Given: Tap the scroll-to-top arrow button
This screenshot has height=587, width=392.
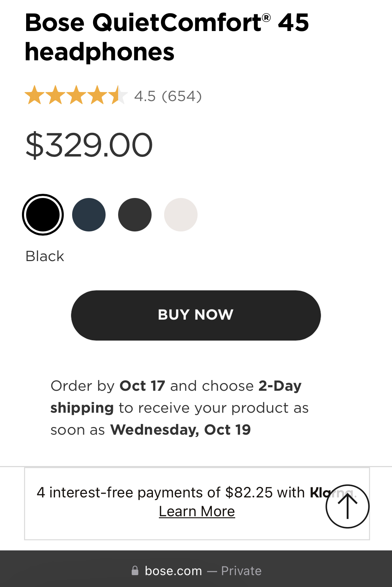Looking at the screenshot, I should [x=347, y=506].
